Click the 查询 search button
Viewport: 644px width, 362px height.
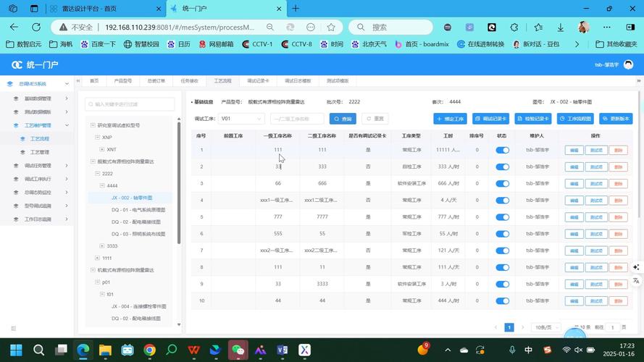pos(343,119)
